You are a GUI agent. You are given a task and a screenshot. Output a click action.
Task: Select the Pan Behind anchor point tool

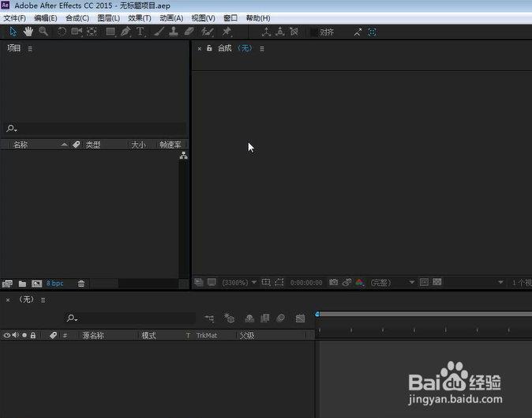pyautogui.click(x=92, y=32)
